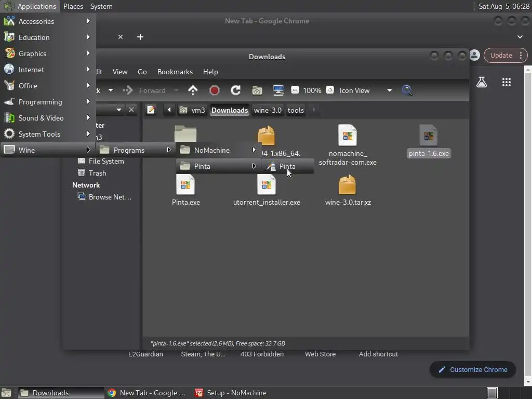Select Downloads in the path bar
Viewport: 532px width, 399px height.
point(230,110)
